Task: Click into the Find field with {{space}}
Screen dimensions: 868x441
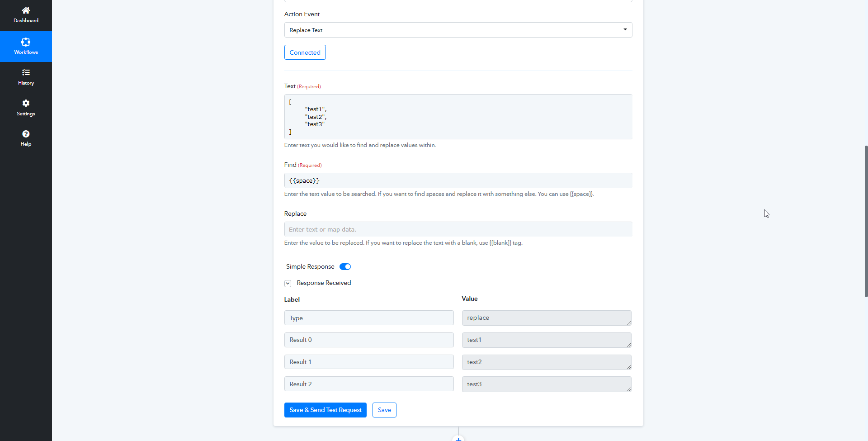Action: pos(458,180)
